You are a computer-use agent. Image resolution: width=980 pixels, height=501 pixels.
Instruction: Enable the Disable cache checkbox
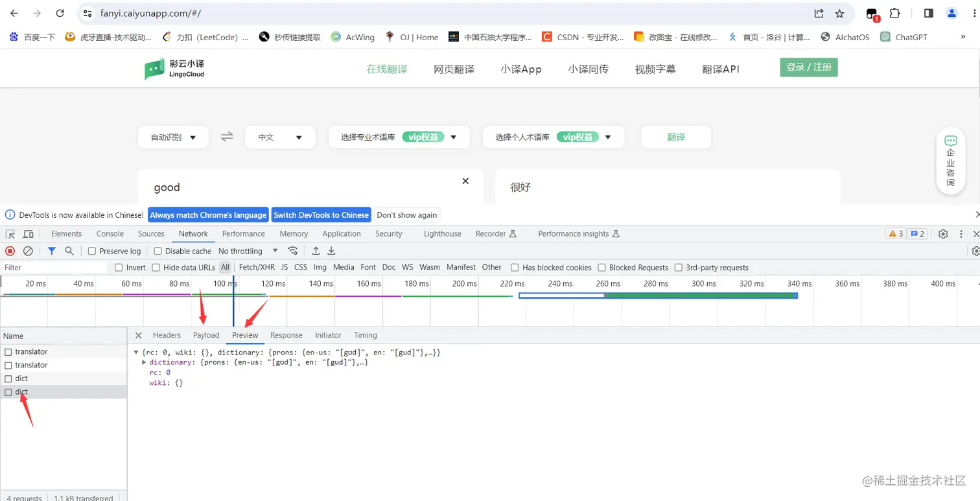click(157, 251)
